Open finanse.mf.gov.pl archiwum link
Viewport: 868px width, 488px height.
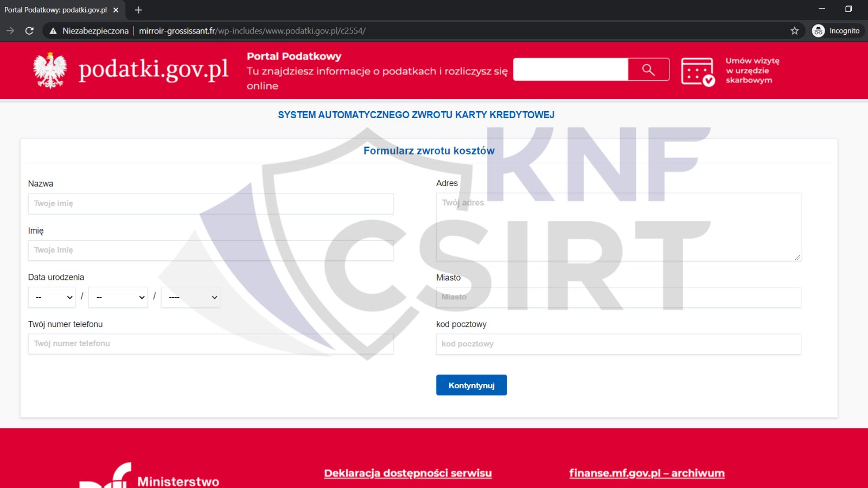(647, 473)
